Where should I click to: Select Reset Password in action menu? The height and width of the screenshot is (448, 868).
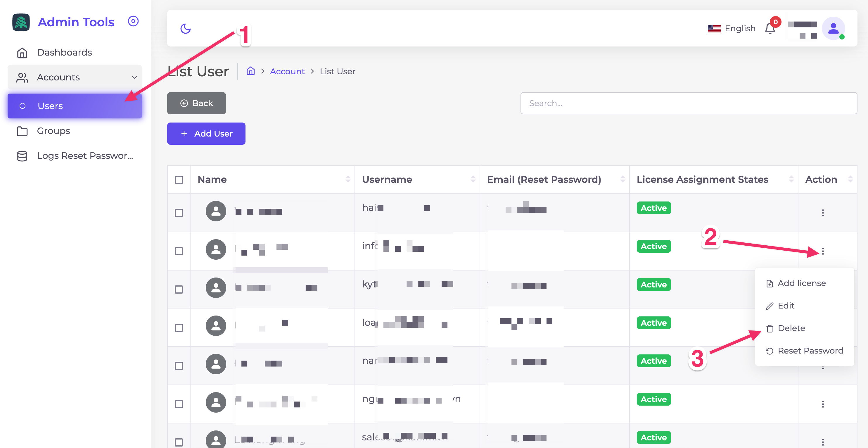(810, 351)
